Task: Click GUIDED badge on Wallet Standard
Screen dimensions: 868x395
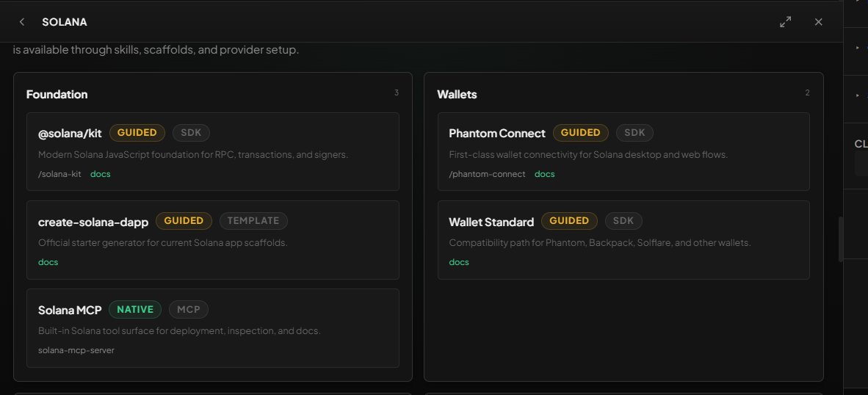Action: click(569, 221)
